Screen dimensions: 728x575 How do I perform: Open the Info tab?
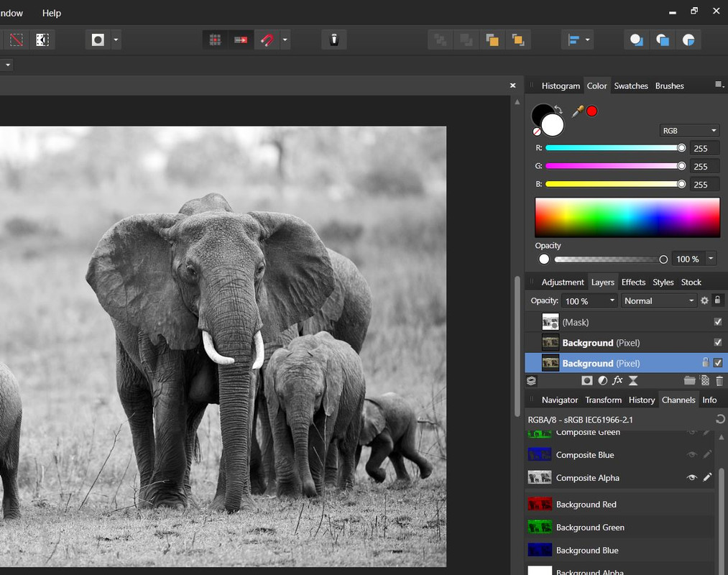(709, 400)
